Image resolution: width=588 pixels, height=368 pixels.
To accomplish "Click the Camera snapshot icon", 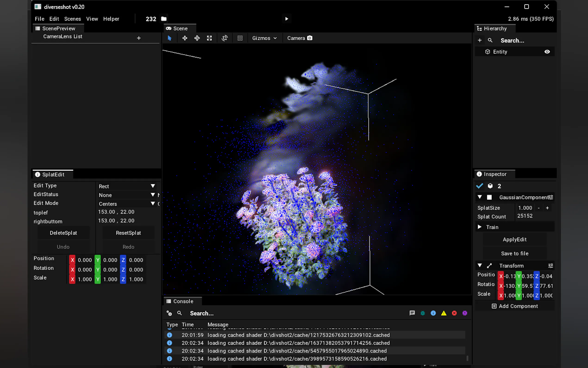I will 310,38.
